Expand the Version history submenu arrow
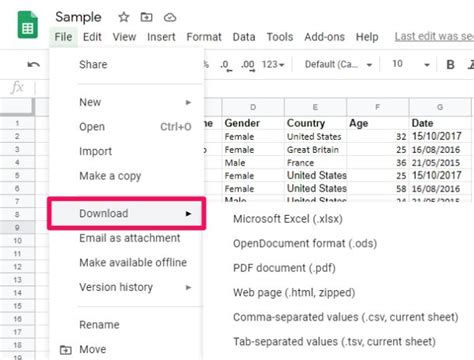The image size is (474, 360). (x=188, y=287)
